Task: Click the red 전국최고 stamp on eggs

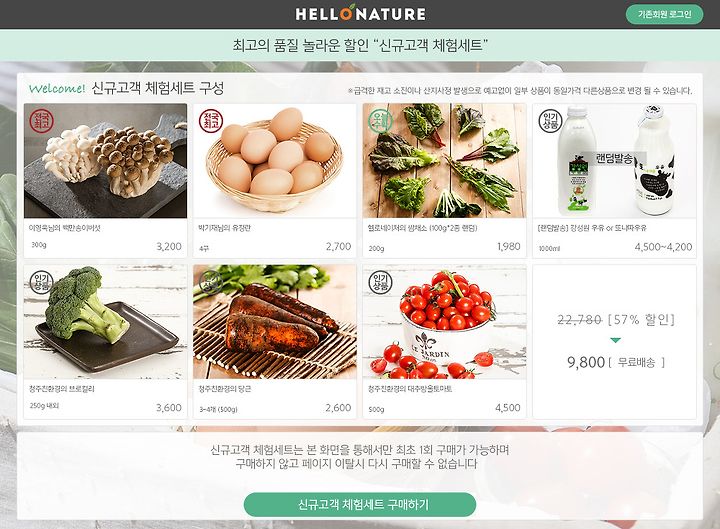Action: click(211, 121)
